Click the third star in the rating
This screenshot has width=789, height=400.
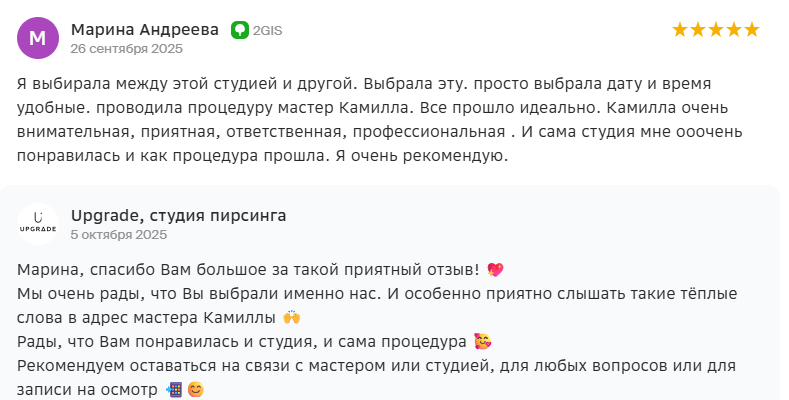coord(716,30)
